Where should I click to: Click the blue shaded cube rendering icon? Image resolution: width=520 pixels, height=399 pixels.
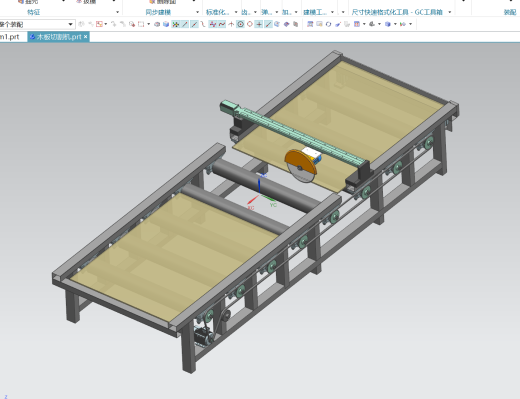[x=388, y=24]
